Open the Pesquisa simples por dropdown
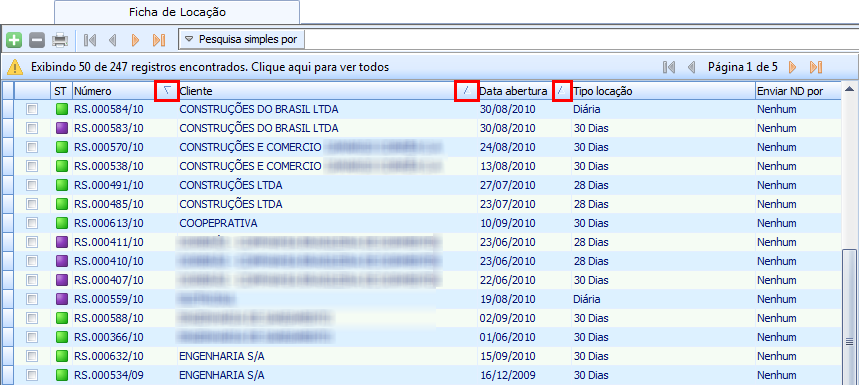 (x=242, y=39)
